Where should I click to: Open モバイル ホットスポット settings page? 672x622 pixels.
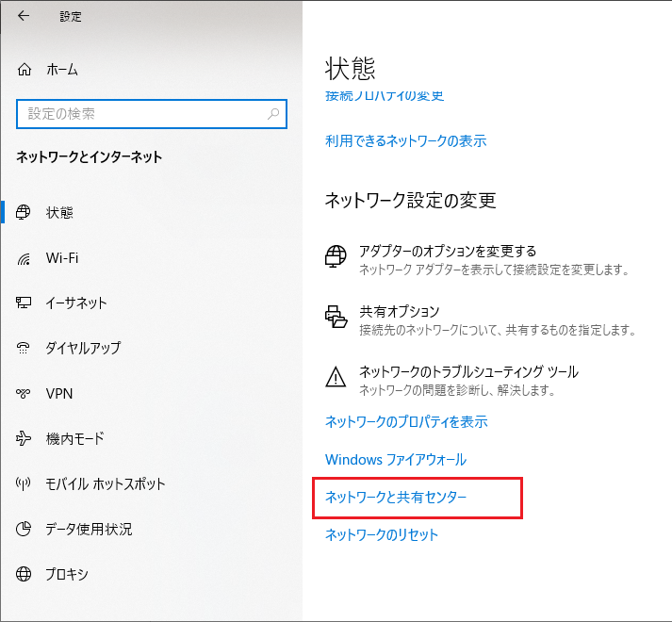106,484
